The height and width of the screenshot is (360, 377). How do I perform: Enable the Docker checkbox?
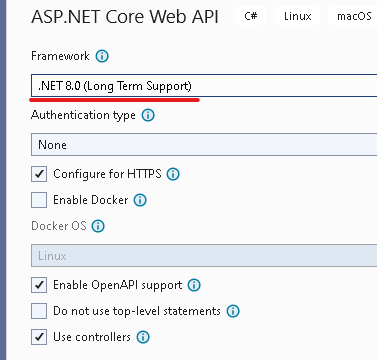click(39, 200)
